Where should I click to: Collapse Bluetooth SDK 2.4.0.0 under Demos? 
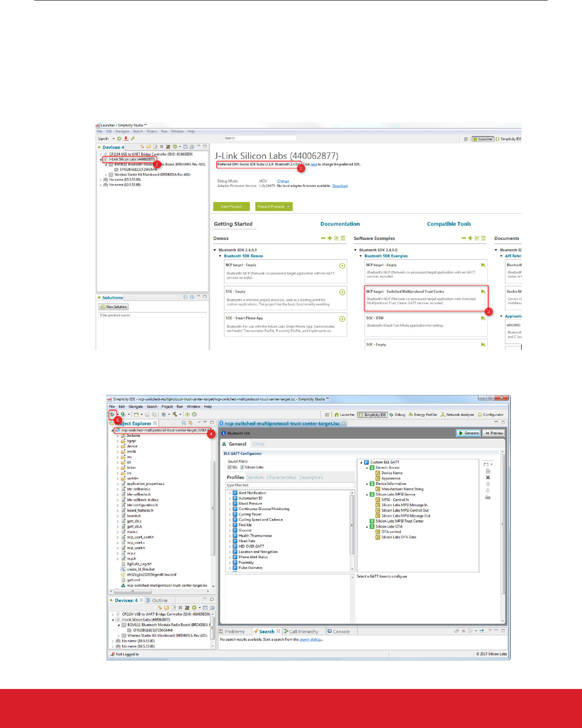click(215, 250)
